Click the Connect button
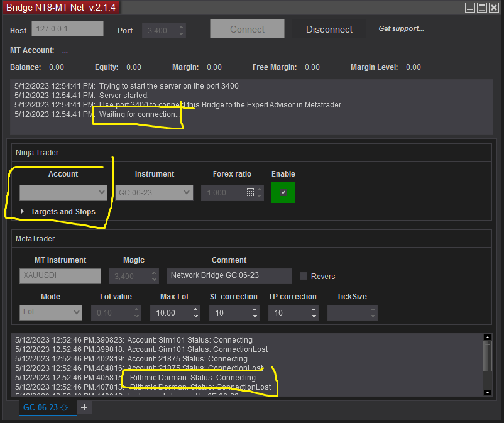 [247, 30]
